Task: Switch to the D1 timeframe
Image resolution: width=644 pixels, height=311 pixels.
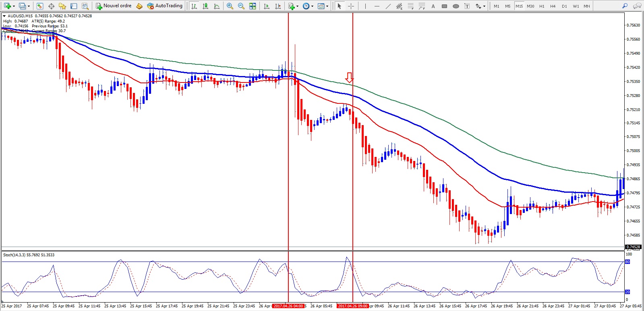Action: coord(564,6)
